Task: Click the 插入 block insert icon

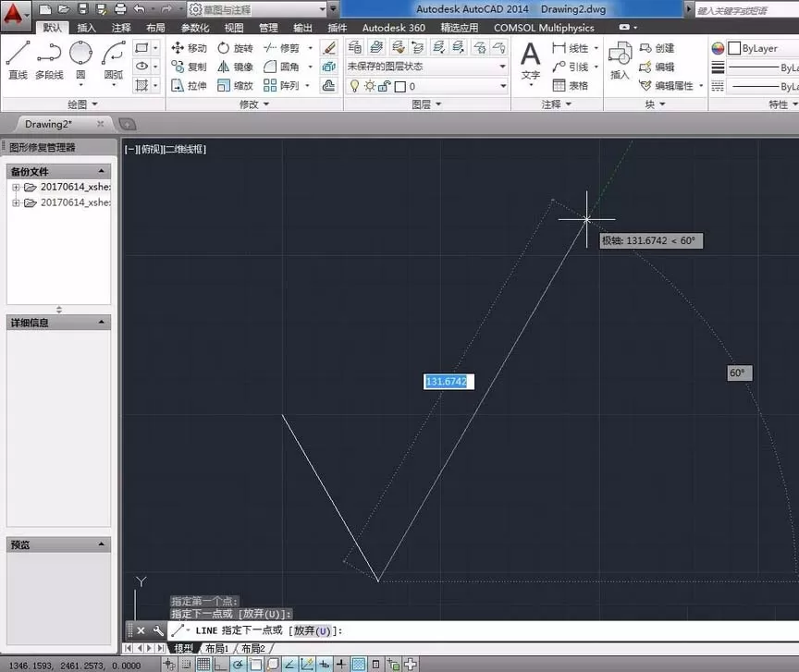Action: 621,61
